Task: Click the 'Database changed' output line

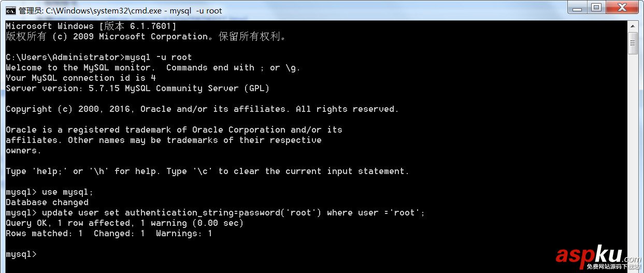Action: [x=47, y=203]
